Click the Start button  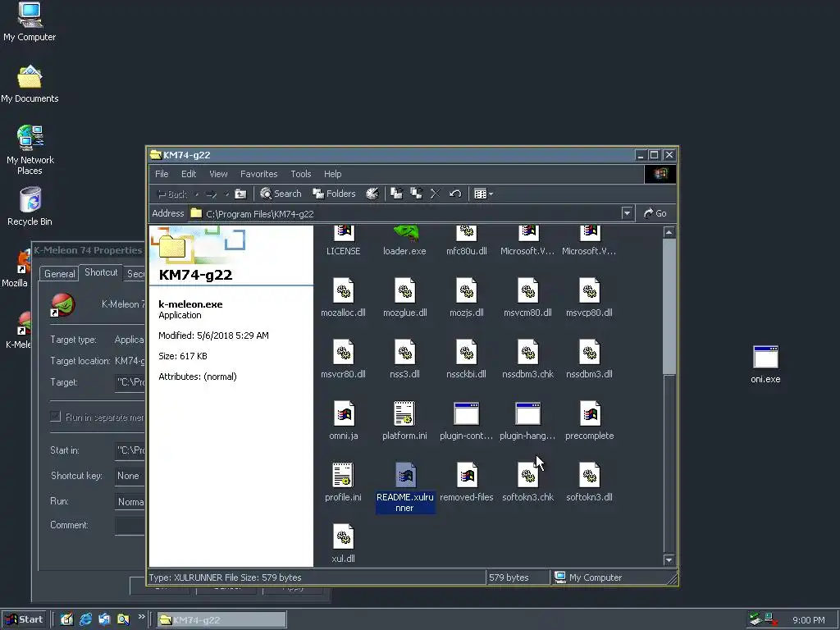[24, 619]
